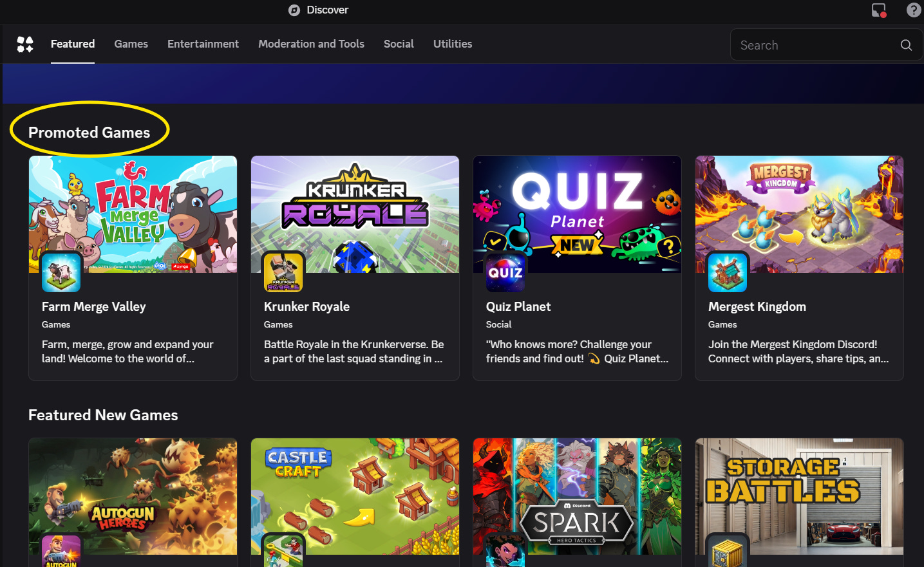
Task: Click "Join the Mergest Kingdom Discord!" description
Action: (798, 351)
